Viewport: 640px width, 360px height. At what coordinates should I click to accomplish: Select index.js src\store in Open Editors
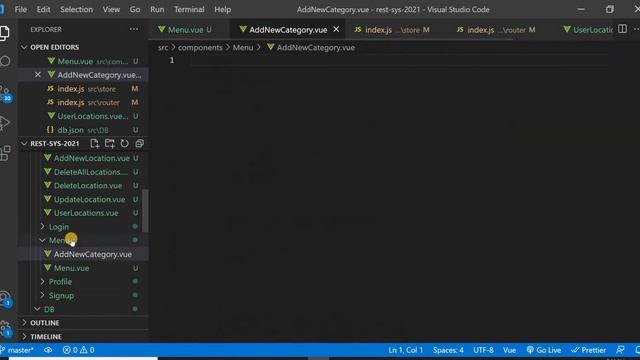point(83,89)
